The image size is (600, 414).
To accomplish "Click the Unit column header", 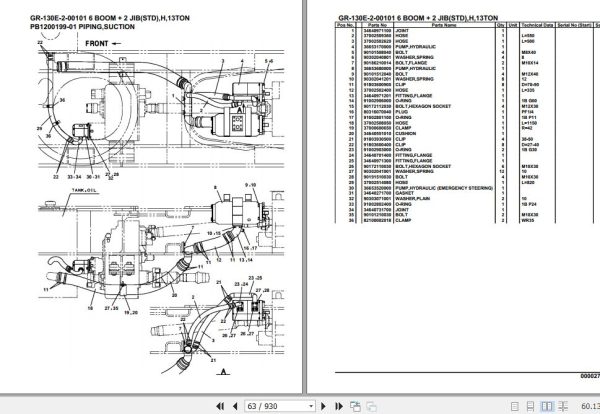I will click(x=513, y=25).
